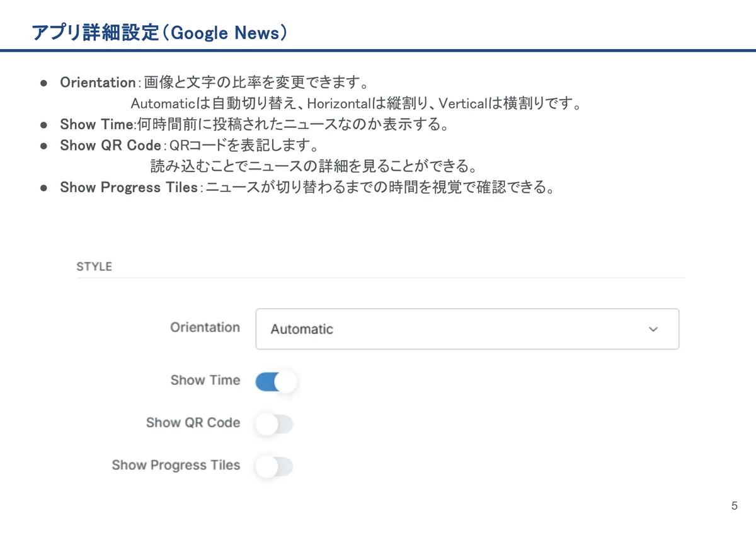The height and width of the screenshot is (535, 756).
Task: Open the Orientation dropdown showing Automatic
Action: point(467,329)
